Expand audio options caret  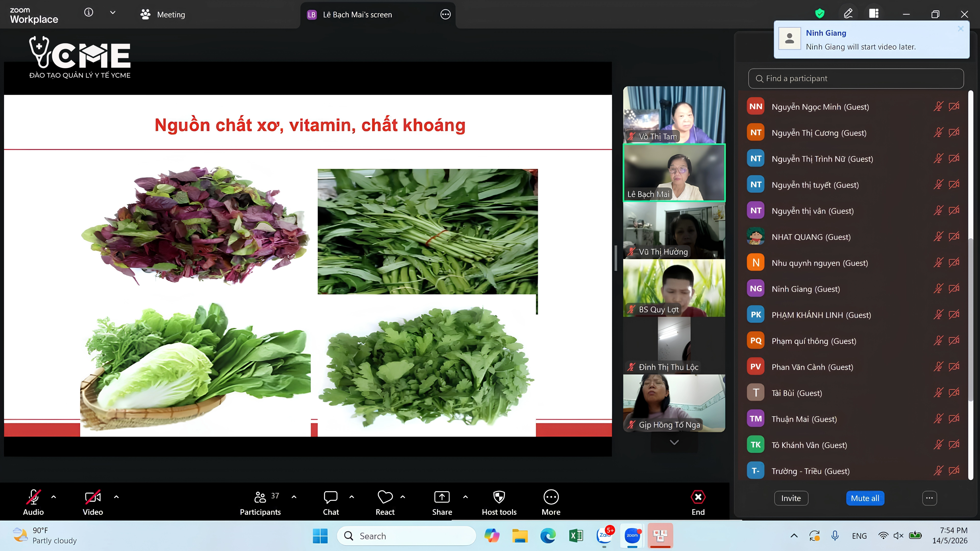point(54,497)
